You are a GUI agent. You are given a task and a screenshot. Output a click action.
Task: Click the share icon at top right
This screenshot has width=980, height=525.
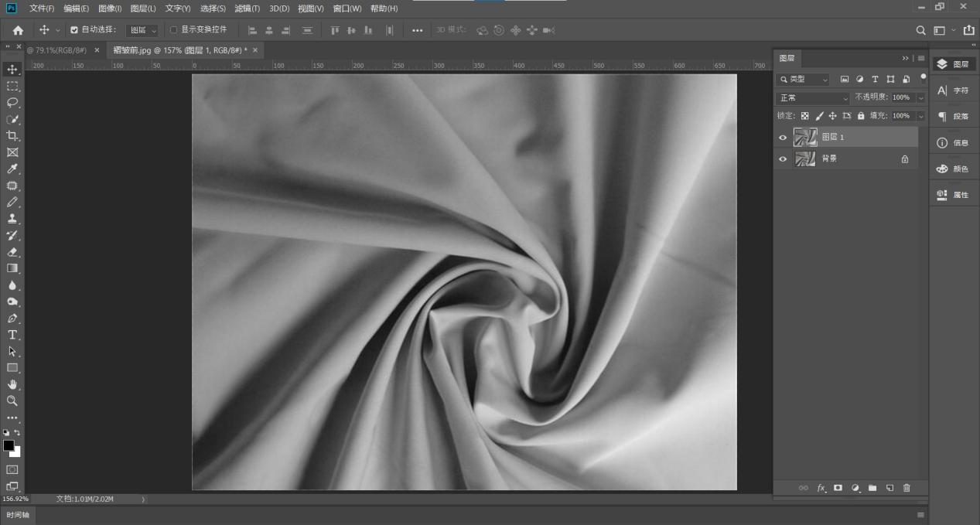pyautogui.click(x=968, y=30)
